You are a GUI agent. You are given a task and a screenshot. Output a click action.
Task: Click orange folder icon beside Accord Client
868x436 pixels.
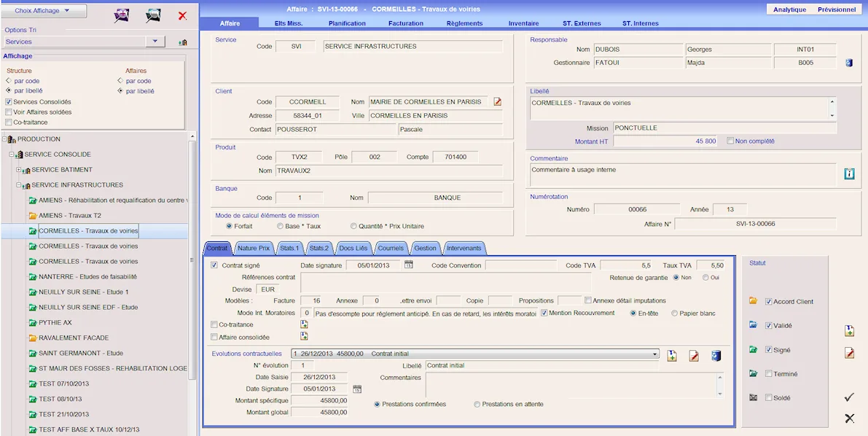(753, 301)
